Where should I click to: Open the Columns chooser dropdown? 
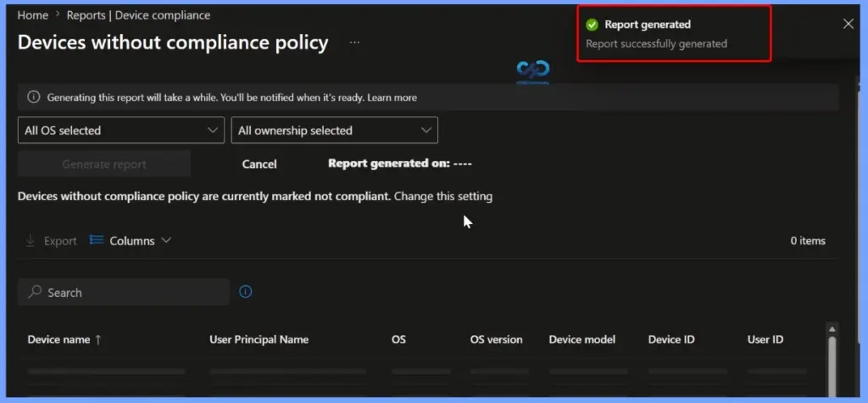tap(131, 241)
